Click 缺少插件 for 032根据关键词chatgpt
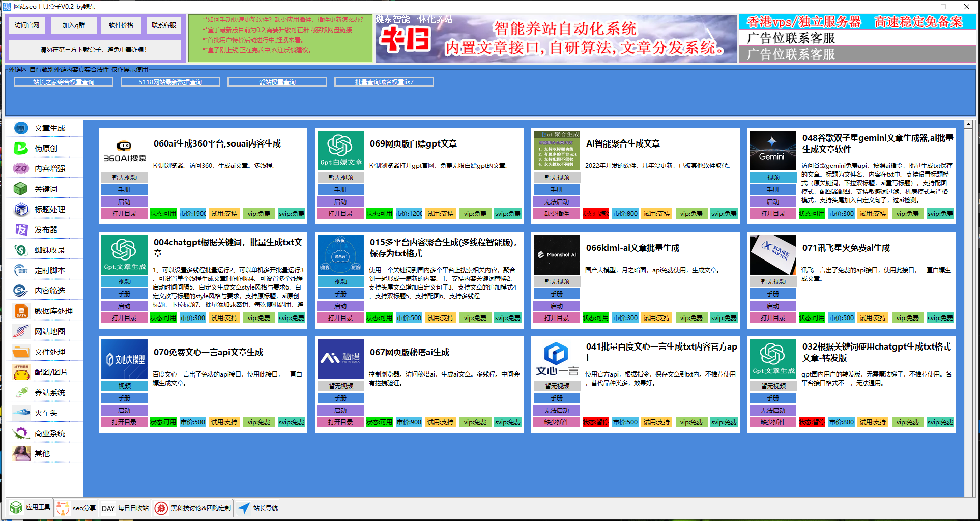The height and width of the screenshot is (521, 980). pyautogui.click(x=773, y=422)
